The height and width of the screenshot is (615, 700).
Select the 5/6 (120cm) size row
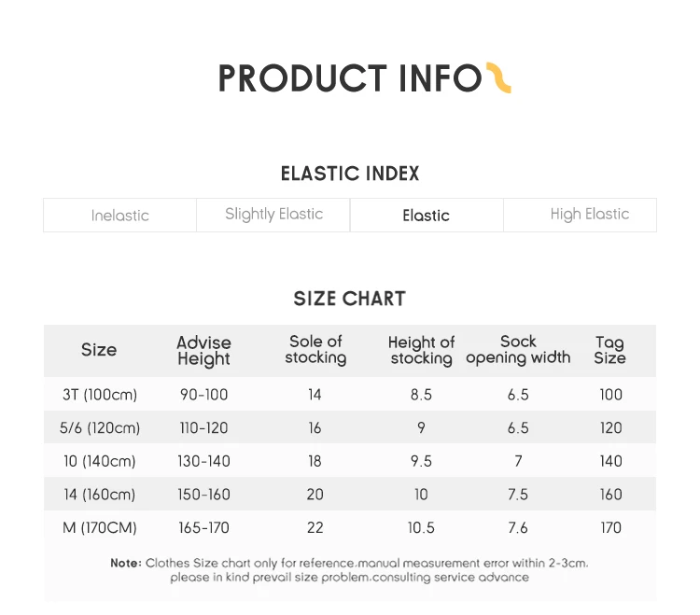pos(100,428)
